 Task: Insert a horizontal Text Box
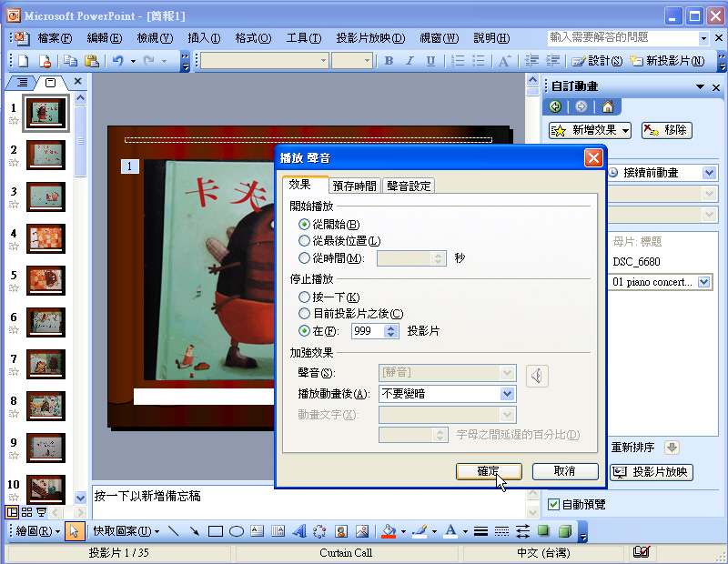(x=258, y=531)
